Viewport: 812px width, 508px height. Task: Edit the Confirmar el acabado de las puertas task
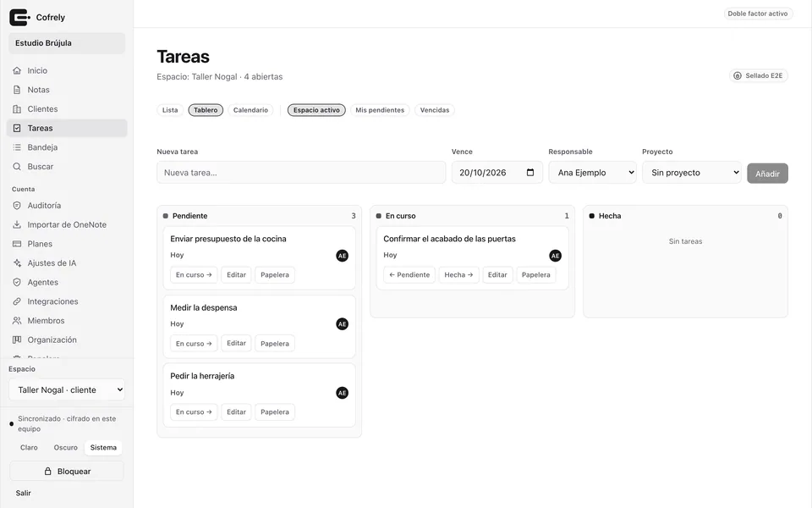497,274
